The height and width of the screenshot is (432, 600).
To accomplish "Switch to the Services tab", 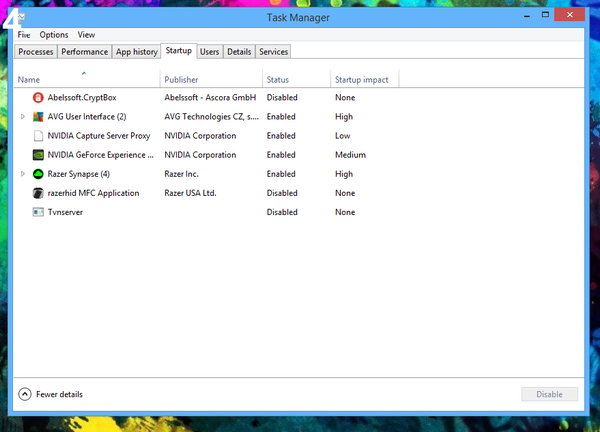I will (273, 51).
